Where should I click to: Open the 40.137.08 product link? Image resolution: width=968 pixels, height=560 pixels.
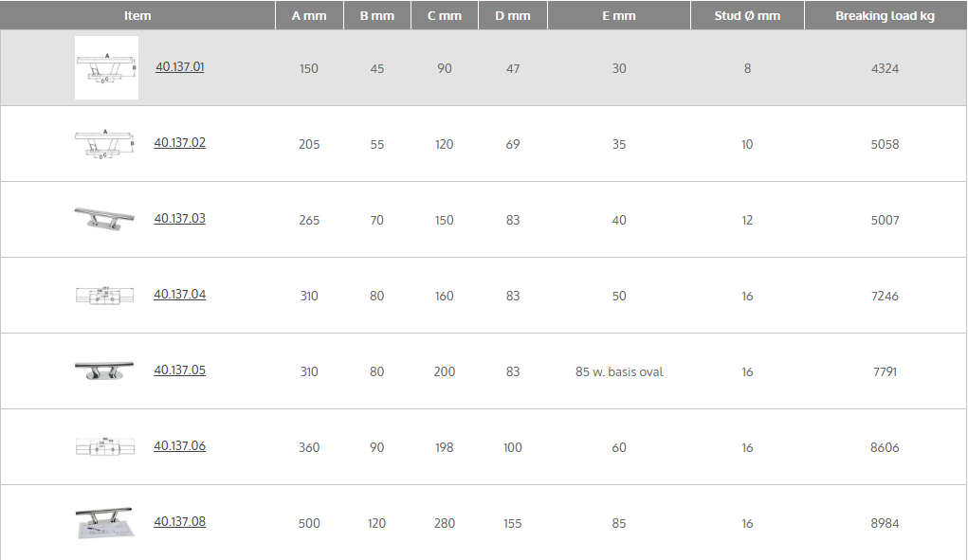180,522
